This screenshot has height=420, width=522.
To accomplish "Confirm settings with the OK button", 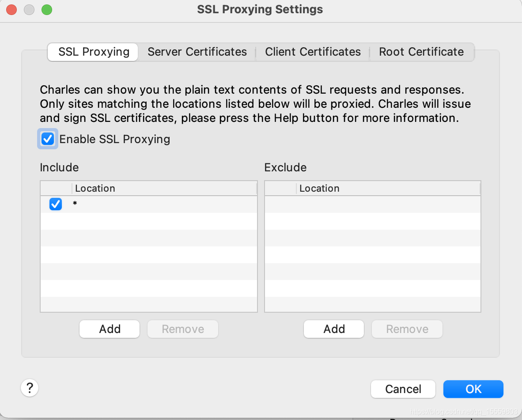I will coord(473,389).
